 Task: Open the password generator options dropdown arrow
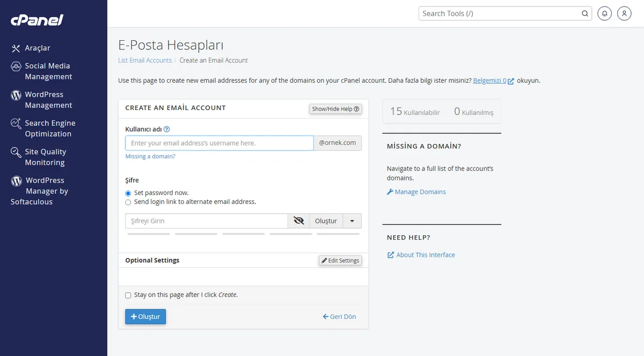tap(352, 221)
